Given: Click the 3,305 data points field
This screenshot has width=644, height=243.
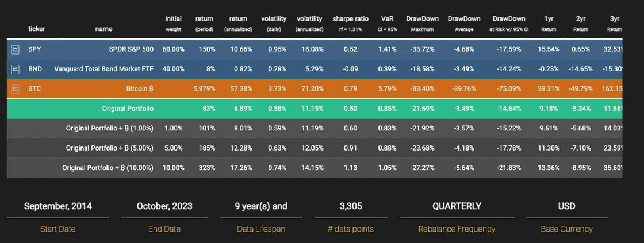Looking at the screenshot, I should click(350, 206).
